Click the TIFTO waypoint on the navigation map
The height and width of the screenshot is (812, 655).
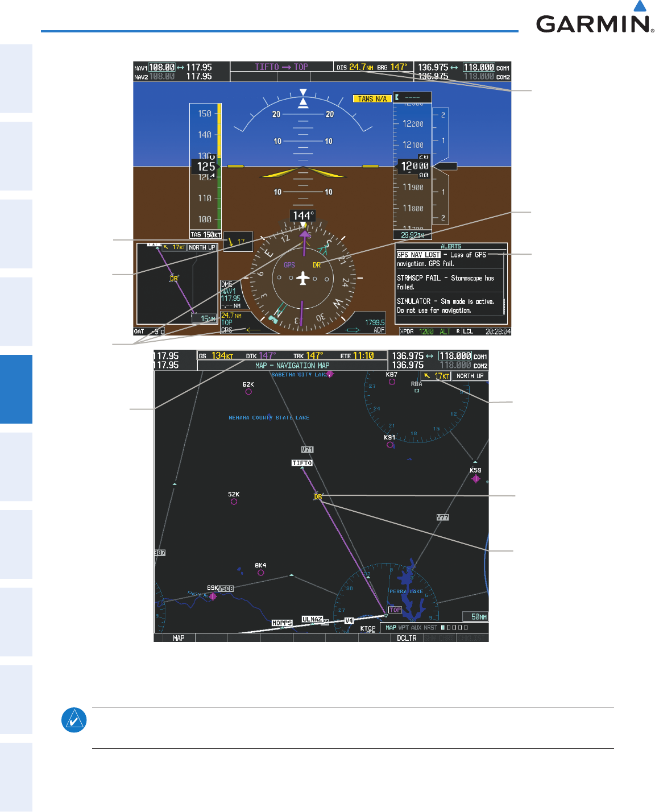302,463
